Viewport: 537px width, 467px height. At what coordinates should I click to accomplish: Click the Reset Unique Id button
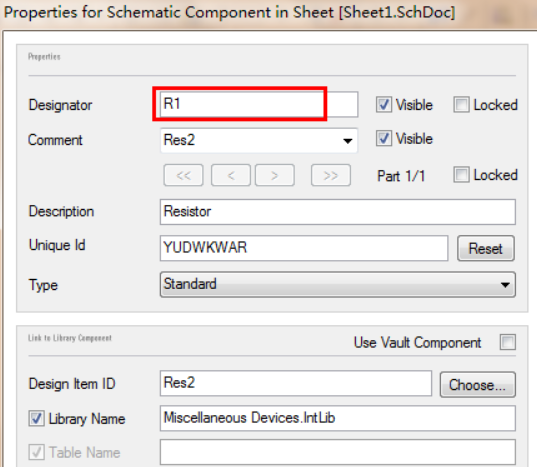486,248
